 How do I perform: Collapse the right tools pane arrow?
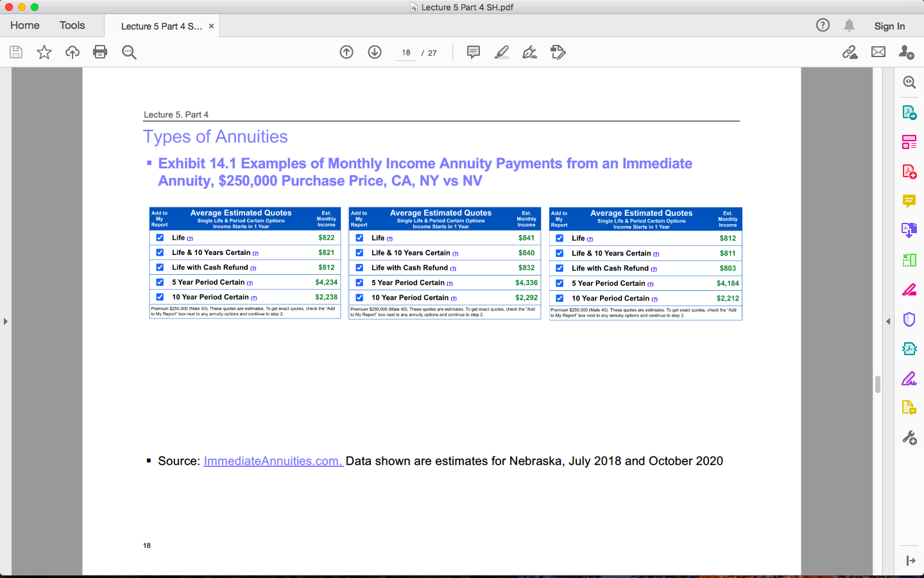click(888, 321)
